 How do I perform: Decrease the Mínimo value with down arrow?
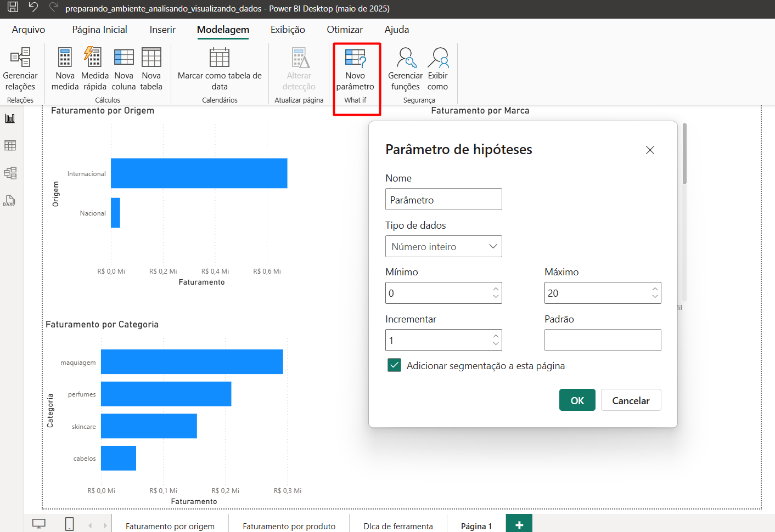click(496, 297)
